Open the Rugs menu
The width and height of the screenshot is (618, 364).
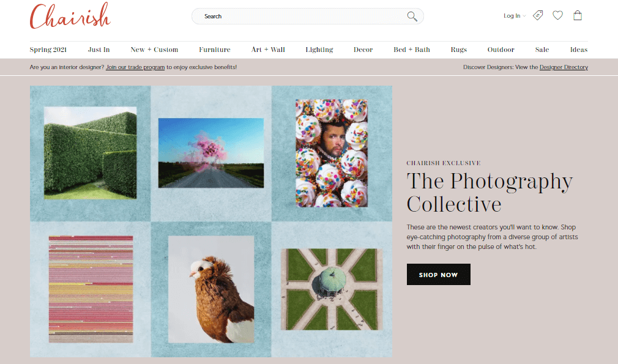pyautogui.click(x=458, y=50)
